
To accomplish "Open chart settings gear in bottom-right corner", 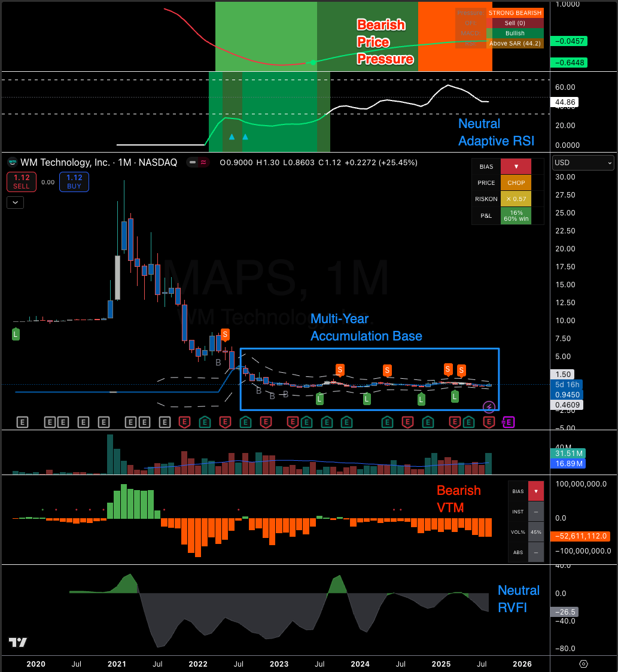I will pos(583,664).
